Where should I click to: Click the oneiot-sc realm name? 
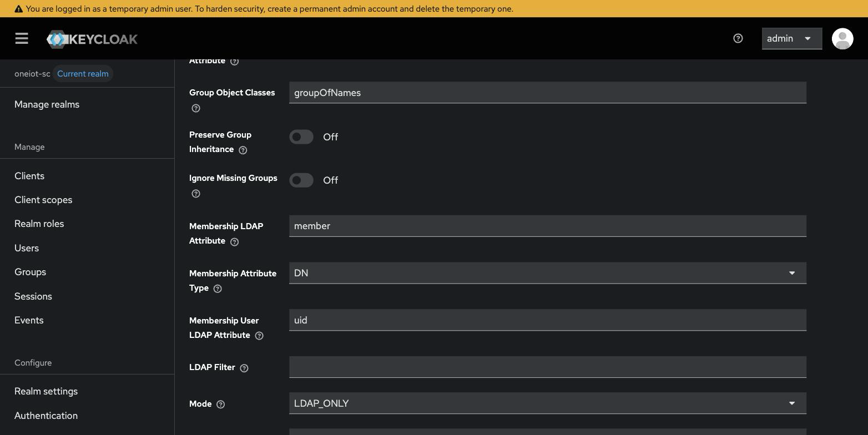point(32,74)
